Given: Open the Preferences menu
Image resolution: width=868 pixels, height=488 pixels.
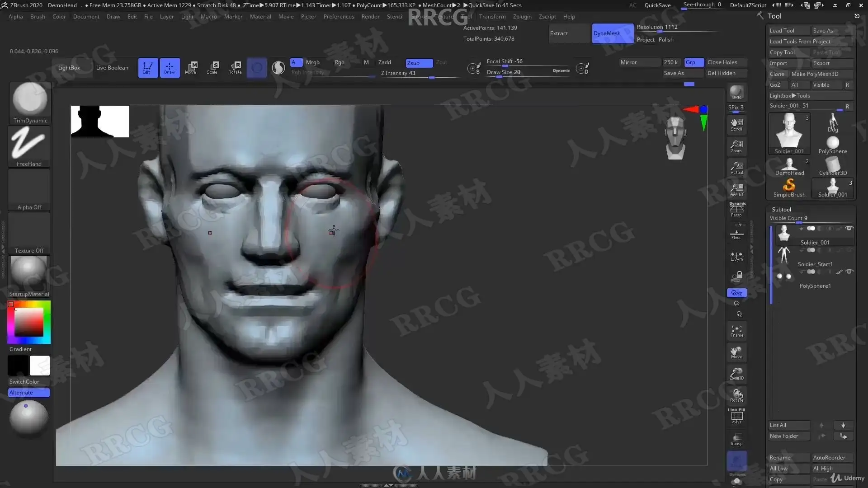Looking at the screenshot, I should (x=339, y=17).
